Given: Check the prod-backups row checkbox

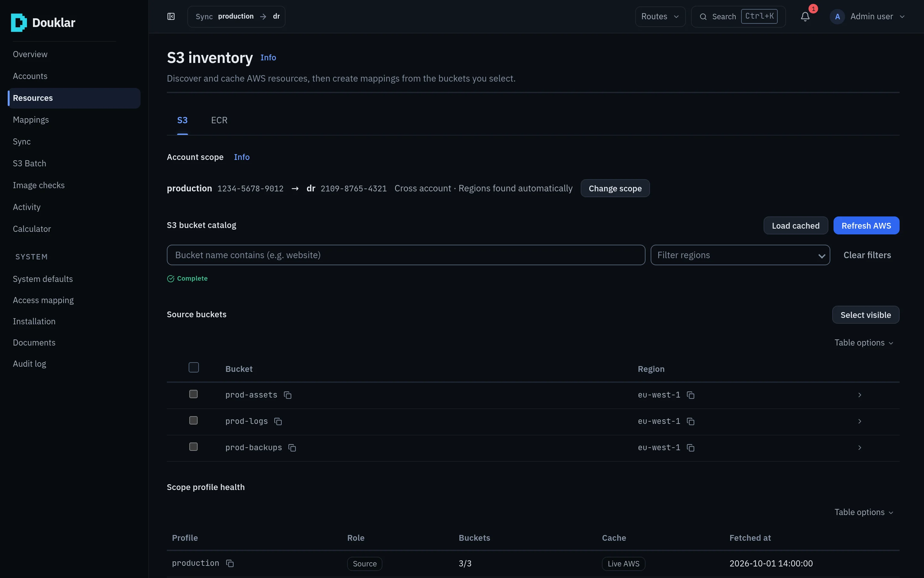Looking at the screenshot, I should coord(193,447).
